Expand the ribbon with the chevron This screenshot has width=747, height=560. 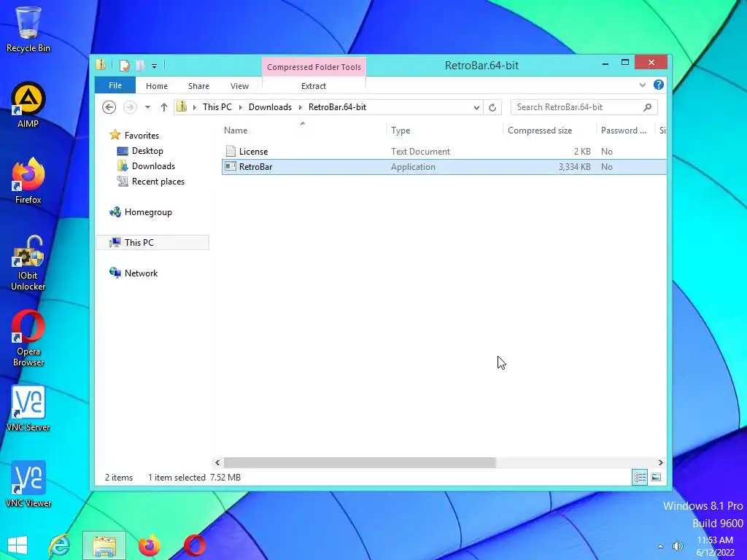(642, 85)
